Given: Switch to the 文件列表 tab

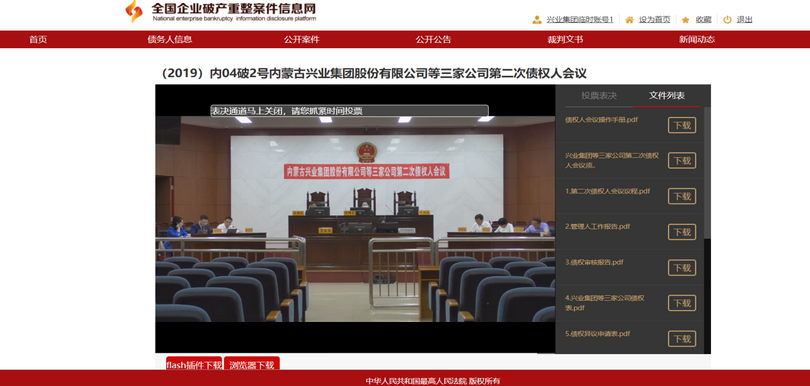Looking at the screenshot, I should click(667, 96).
